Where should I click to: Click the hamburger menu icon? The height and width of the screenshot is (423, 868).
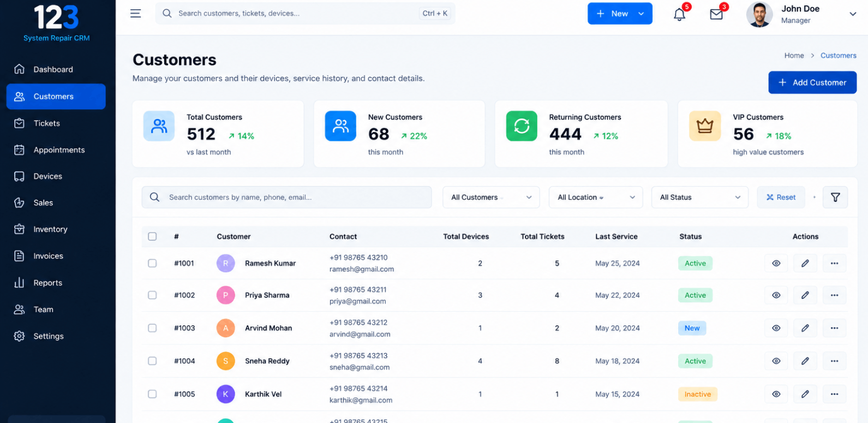(x=135, y=14)
